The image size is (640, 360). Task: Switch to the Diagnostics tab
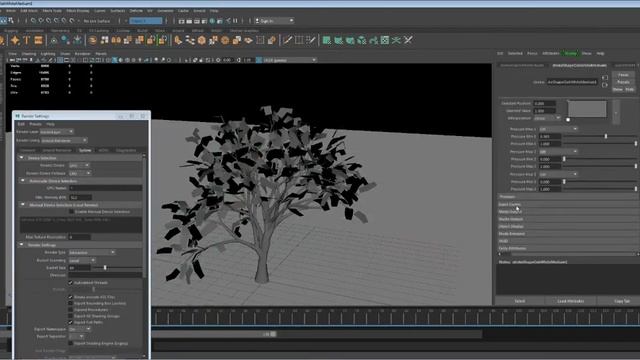click(126, 151)
